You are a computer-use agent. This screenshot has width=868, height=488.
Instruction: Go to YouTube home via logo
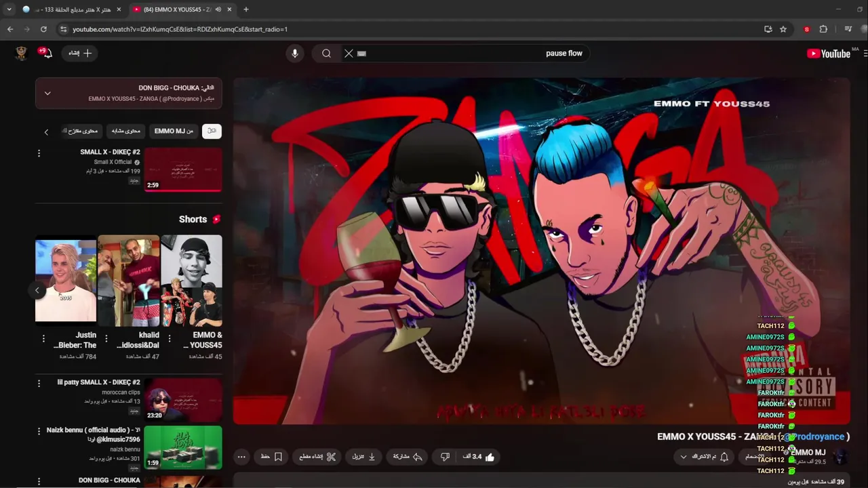click(x=829, y=54)
